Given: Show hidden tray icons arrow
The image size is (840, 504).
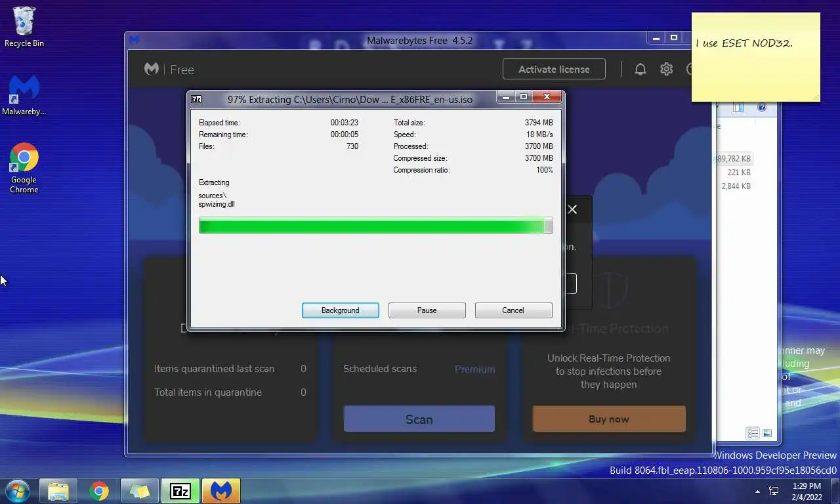Looking at the screenshot, I should pyautogui.click(x=757, y=491).
